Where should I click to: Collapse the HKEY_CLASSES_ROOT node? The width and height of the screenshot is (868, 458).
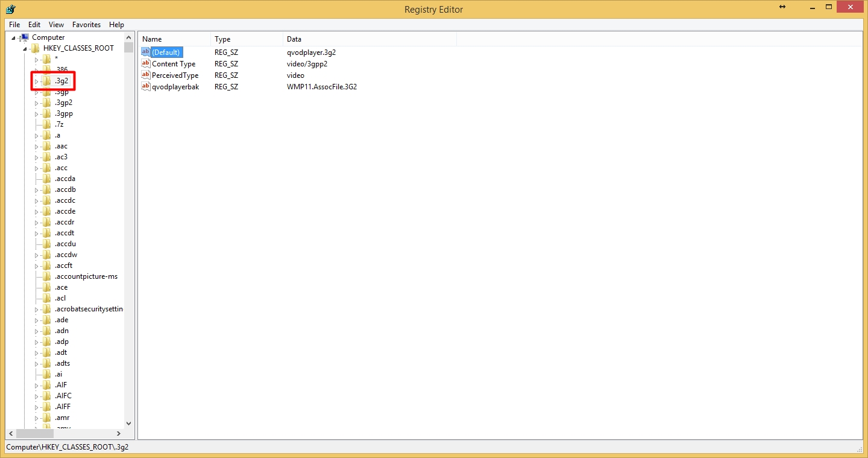pyautogui.click(x=25, y=49)
